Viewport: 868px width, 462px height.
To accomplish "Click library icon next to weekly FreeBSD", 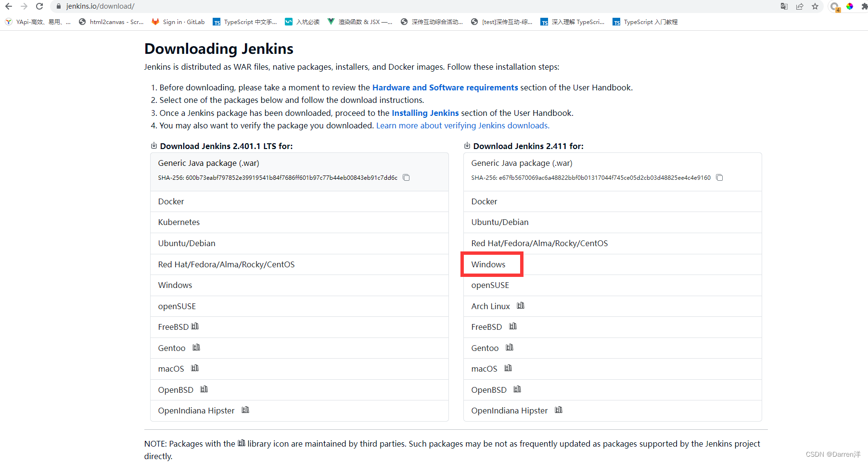I will 513,326.
